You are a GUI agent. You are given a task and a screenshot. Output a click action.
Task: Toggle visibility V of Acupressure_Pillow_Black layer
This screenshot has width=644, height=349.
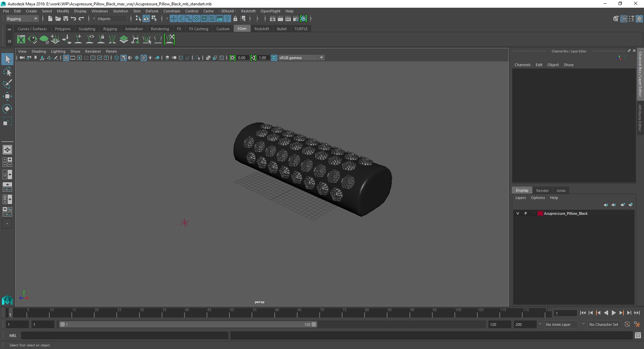(x=518, y=213)
